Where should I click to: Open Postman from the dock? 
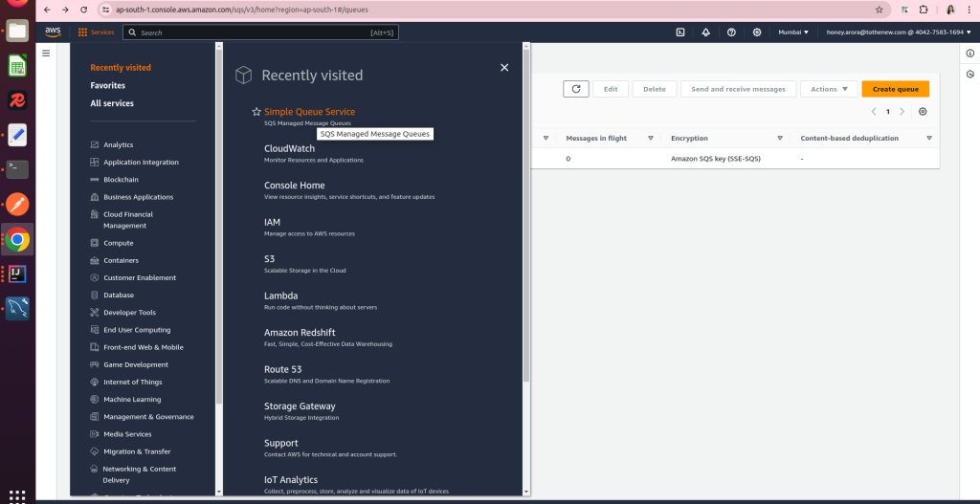[x=17, y=205]
